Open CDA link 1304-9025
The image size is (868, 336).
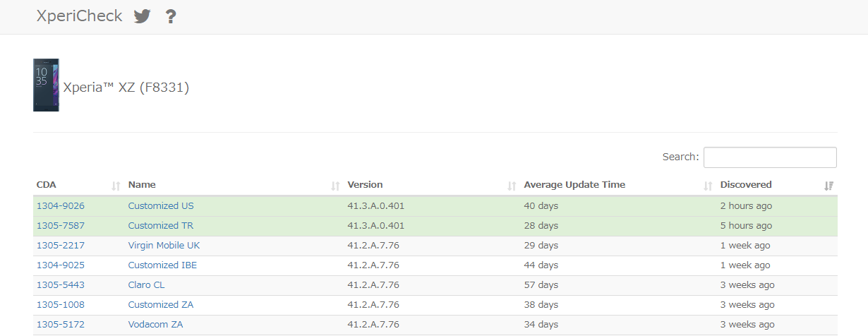pos(61,265)
